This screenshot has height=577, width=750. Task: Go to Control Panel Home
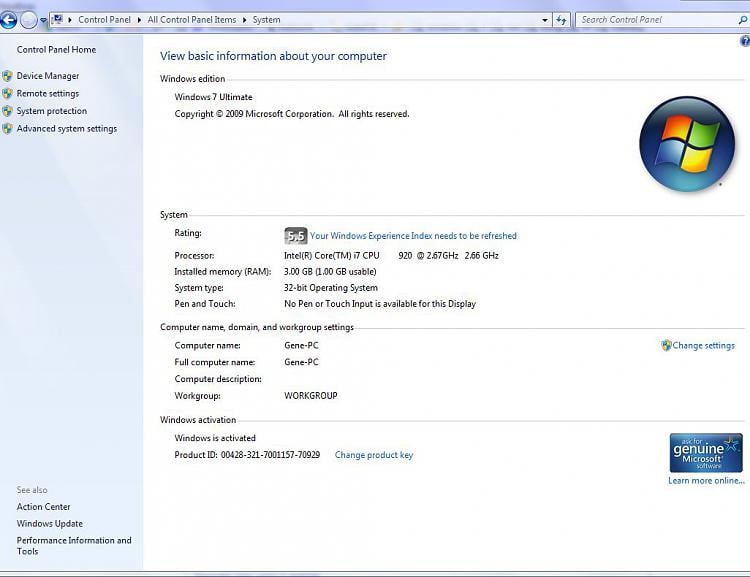56,50
